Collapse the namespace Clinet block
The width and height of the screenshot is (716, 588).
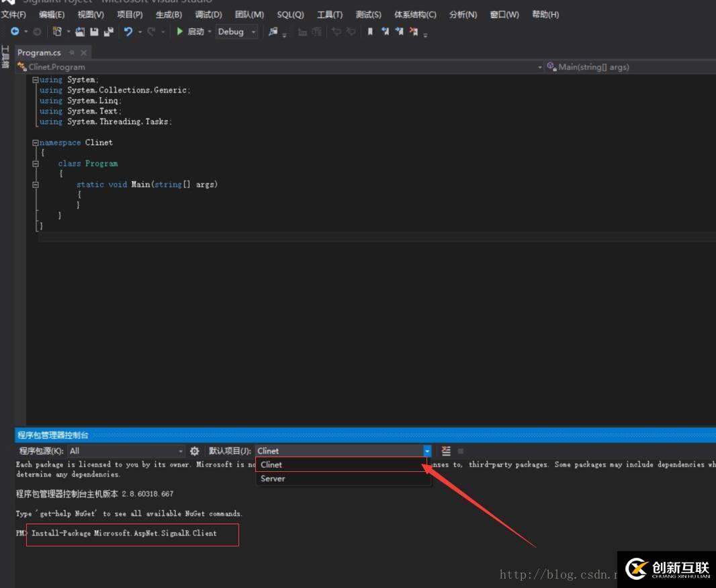[35, 143]
